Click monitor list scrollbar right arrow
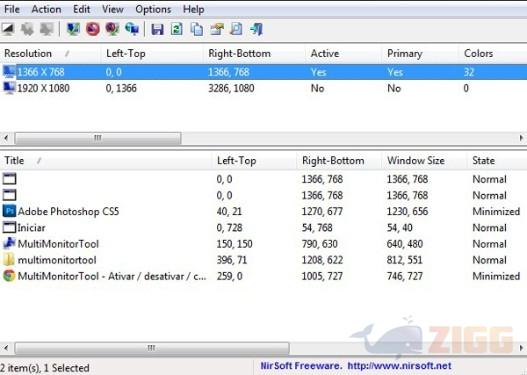The height and width of the screenshot is (375, 527). [x=521, y=138]
